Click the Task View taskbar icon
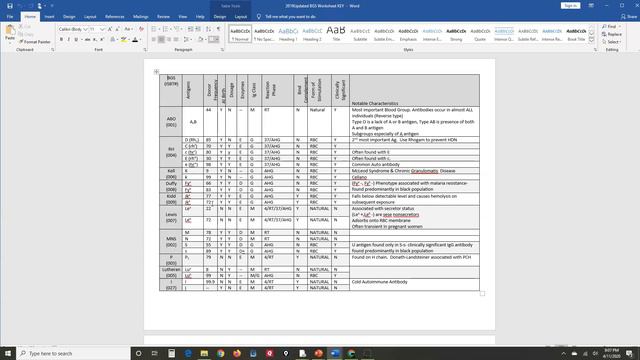This screenshot has width=640, height=360. (x=155, y=353)
